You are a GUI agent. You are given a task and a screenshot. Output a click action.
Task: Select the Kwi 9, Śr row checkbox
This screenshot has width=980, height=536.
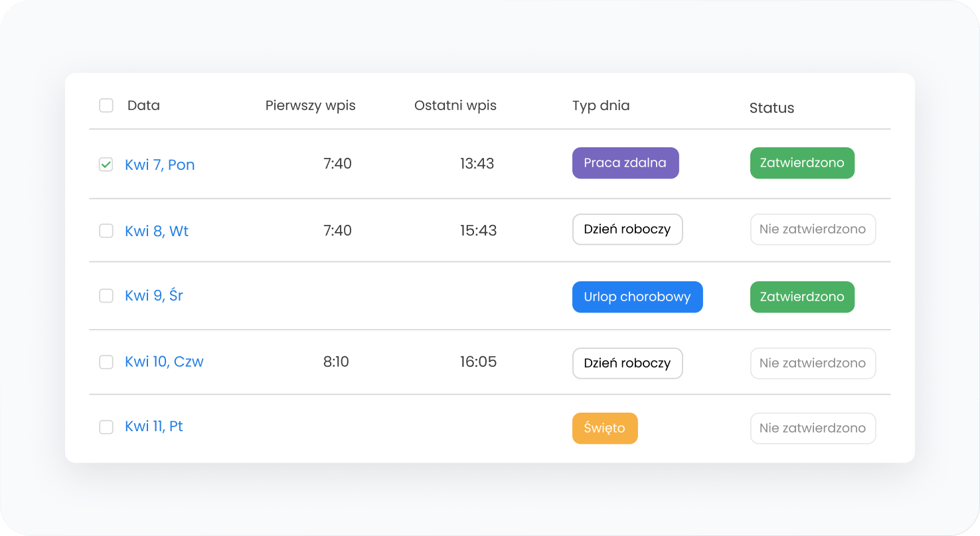106,296
